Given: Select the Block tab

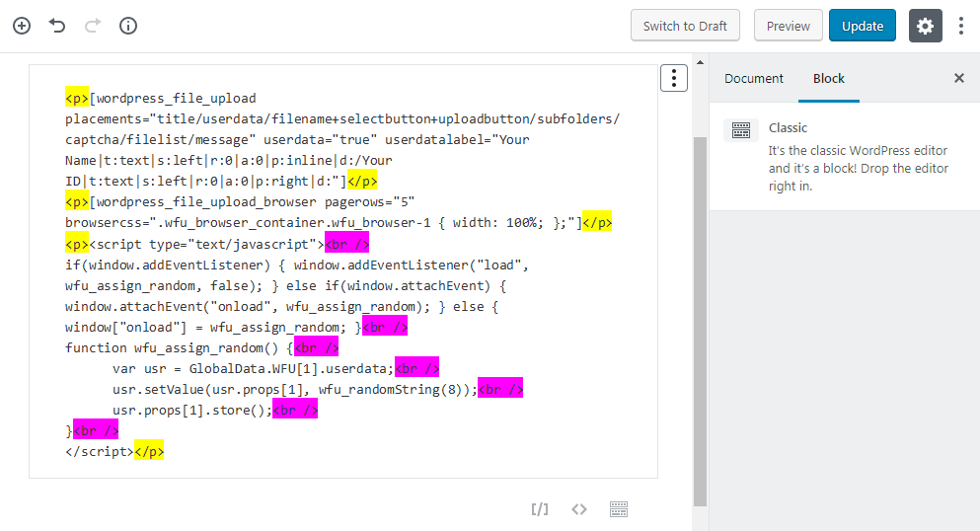Looking at the screenshot, I should coord(829,79).
